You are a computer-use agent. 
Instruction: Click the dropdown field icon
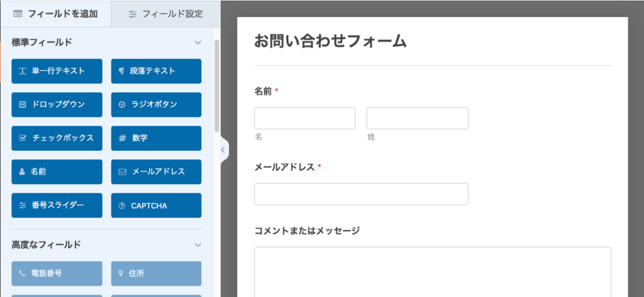tap(23, 105)
